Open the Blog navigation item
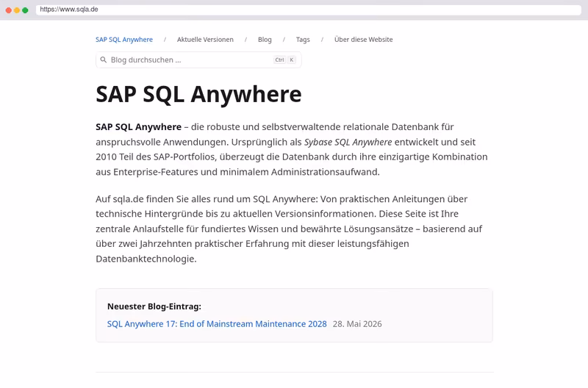Screen dimensions: 588x388 [265, 40]
